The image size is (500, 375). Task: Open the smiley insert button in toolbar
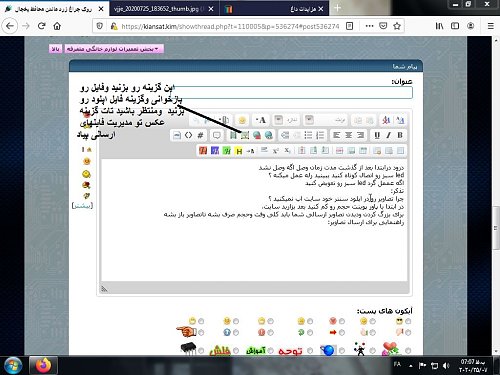click(x=242, y=120)
